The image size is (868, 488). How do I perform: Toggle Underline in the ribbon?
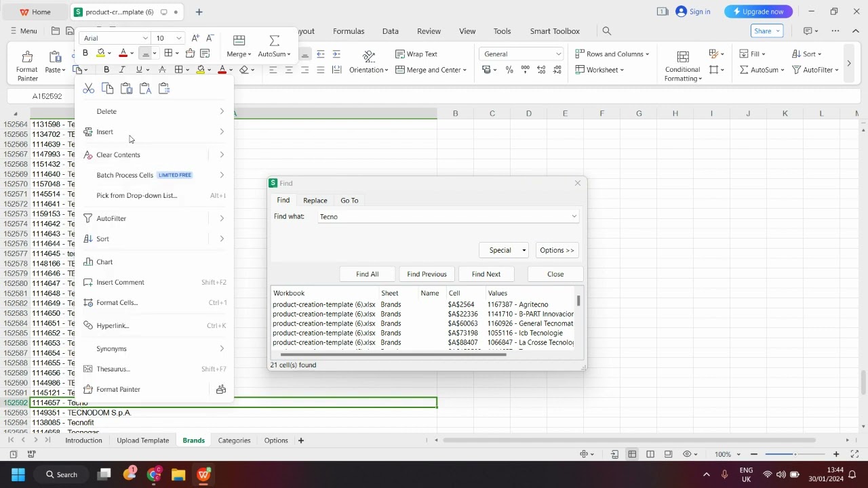click(x=139, y=70)
